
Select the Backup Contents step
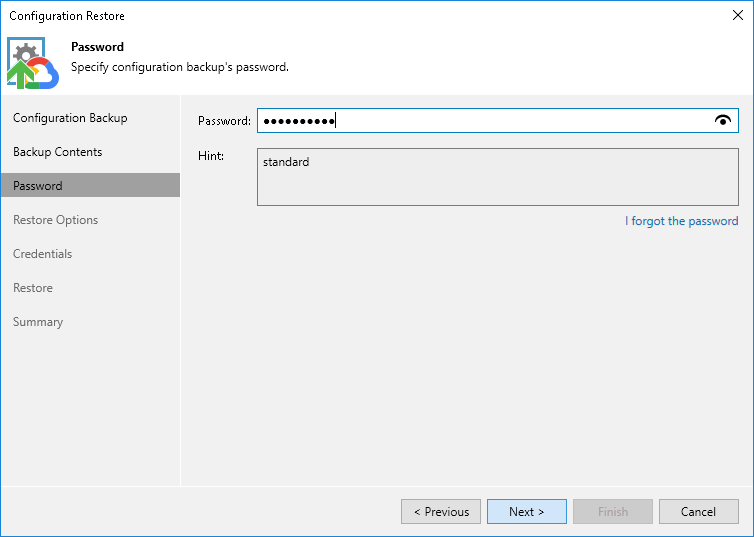58,152
